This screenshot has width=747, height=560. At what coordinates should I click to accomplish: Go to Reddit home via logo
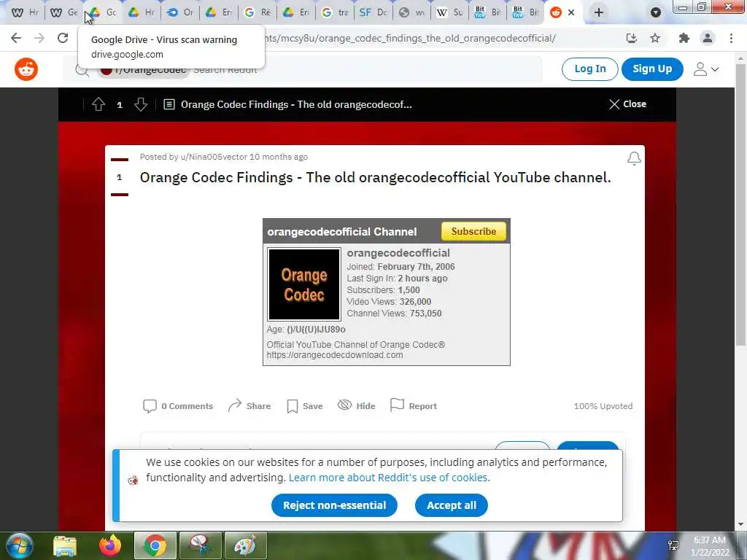coord(26,69)
